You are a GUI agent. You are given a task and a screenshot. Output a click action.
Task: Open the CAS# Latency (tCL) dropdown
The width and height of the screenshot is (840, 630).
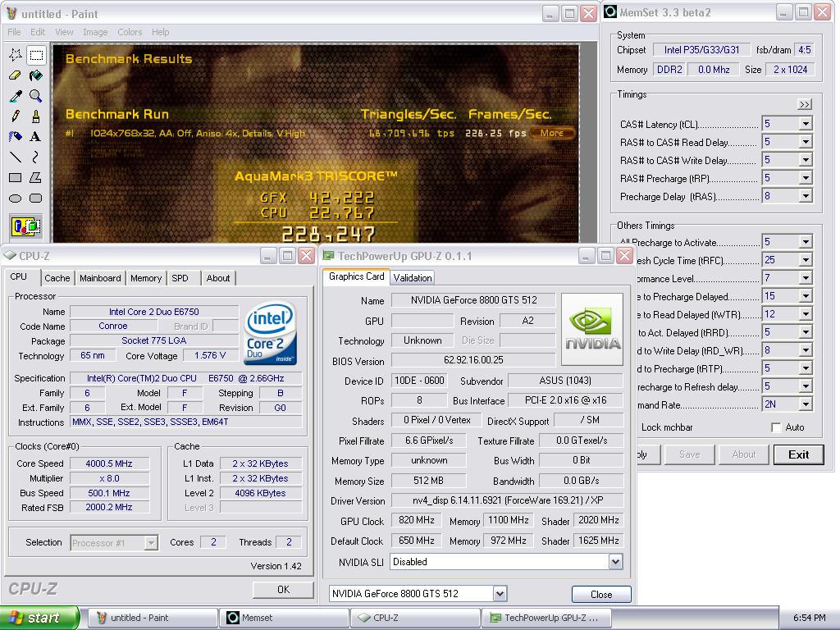(806, 125)
